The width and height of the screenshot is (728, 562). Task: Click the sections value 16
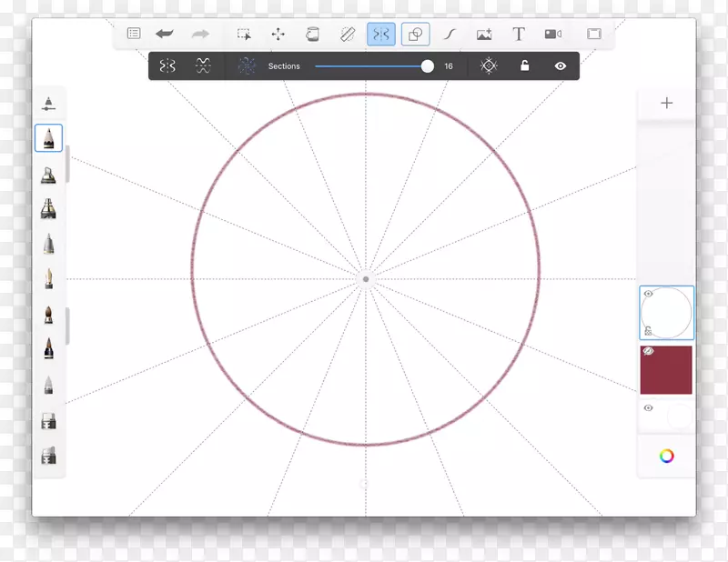(x=449, y=66)
